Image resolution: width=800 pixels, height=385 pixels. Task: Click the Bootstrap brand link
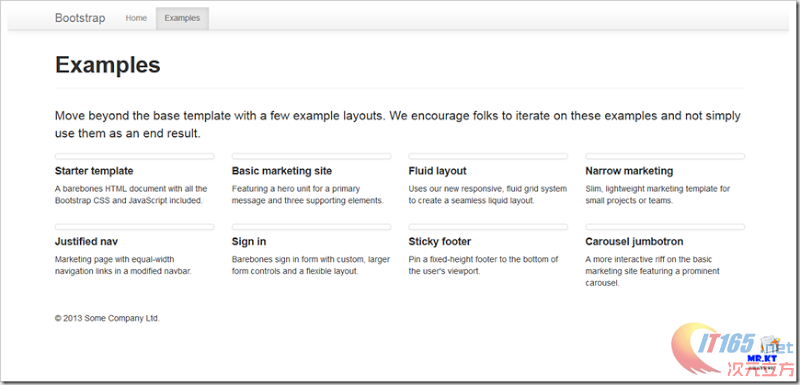[x=80, y=18]
